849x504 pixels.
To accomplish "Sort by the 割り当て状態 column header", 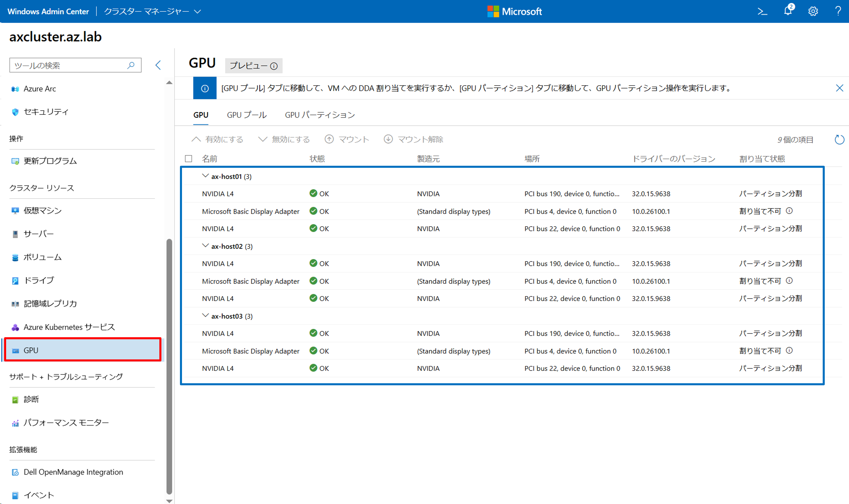I will pos(762,159).
